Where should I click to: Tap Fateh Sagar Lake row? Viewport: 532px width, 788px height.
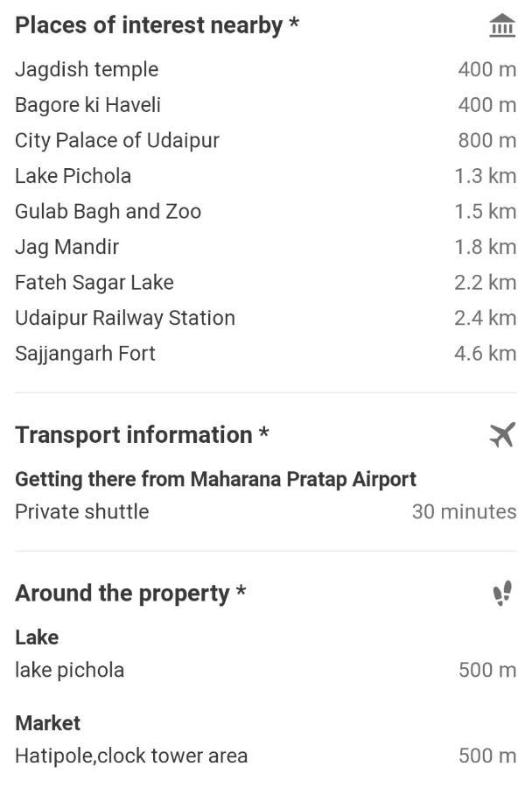click(266, 283)
